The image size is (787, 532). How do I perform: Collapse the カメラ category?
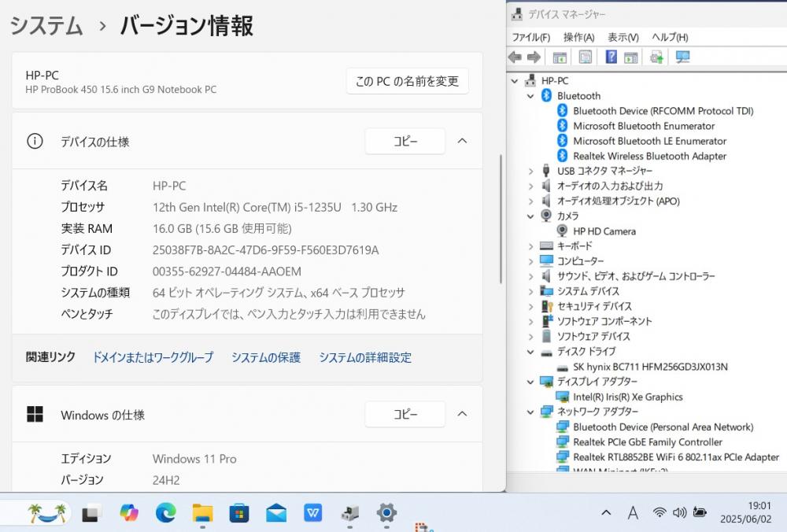(530, 216)
